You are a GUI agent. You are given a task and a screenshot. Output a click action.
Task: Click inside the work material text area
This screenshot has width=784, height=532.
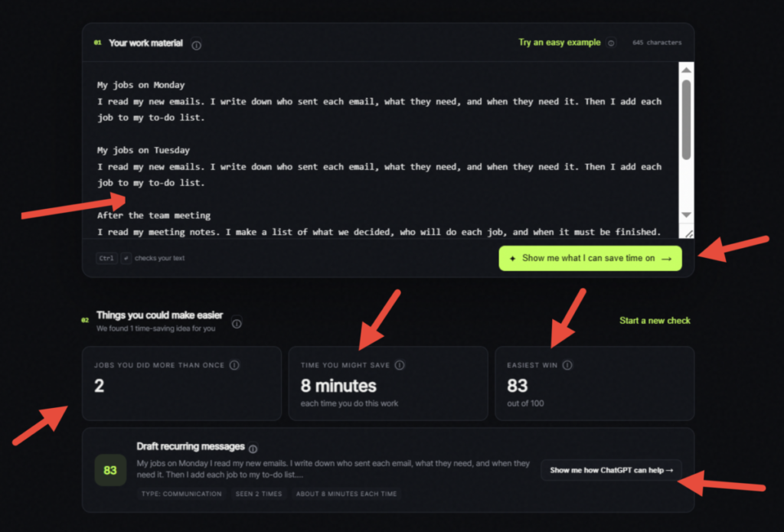coord(380,150)
